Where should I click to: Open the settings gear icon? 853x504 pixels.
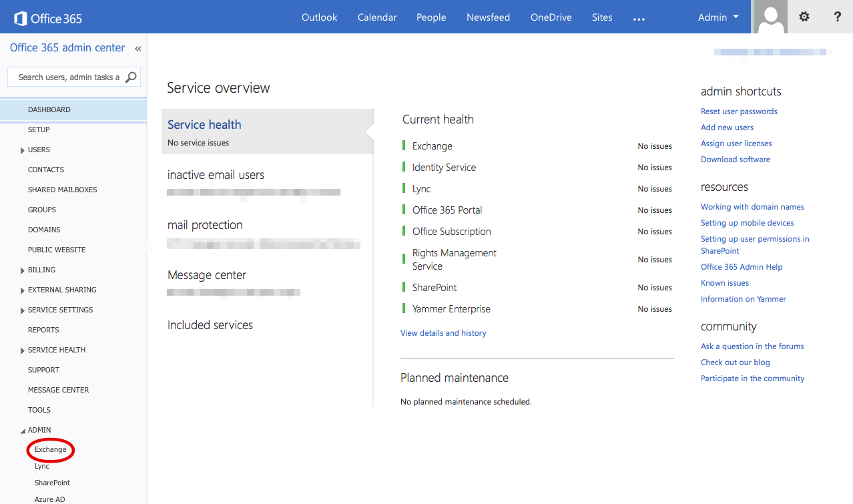tap(804, 17)
